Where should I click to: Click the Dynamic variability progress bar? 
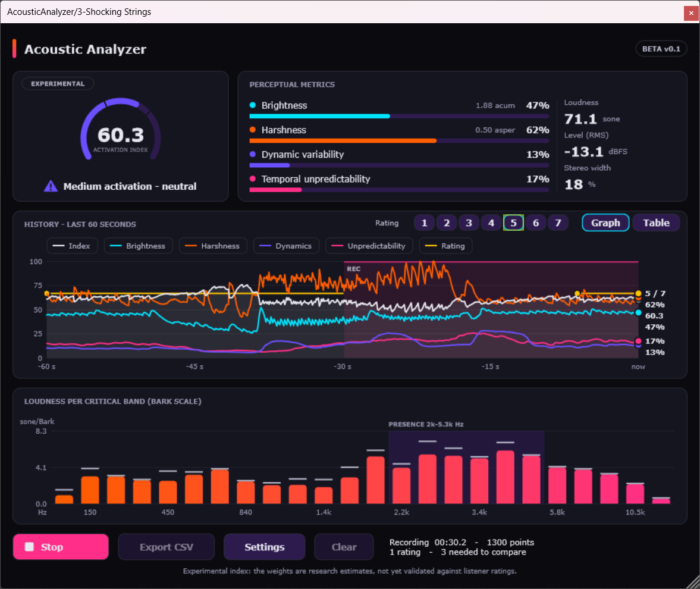coord(399,165)
